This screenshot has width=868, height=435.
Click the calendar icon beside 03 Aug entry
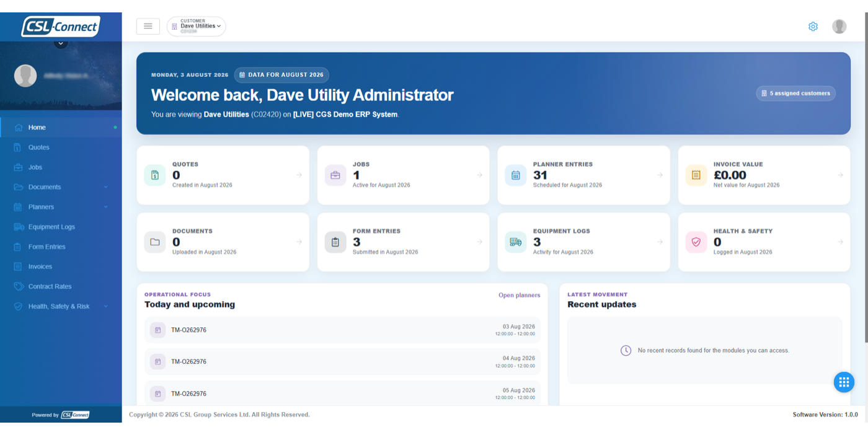157,330
